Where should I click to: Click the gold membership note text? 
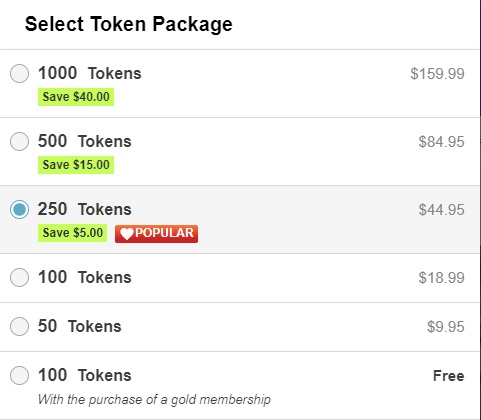154,399
